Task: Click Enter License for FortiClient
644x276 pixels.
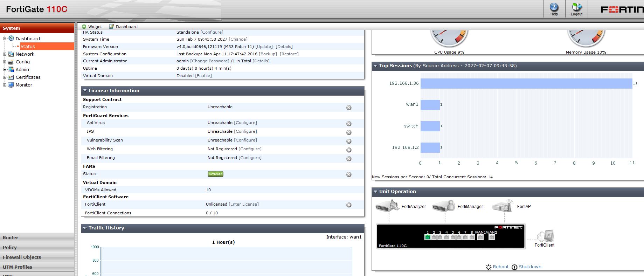Action: tap(244, 204)
